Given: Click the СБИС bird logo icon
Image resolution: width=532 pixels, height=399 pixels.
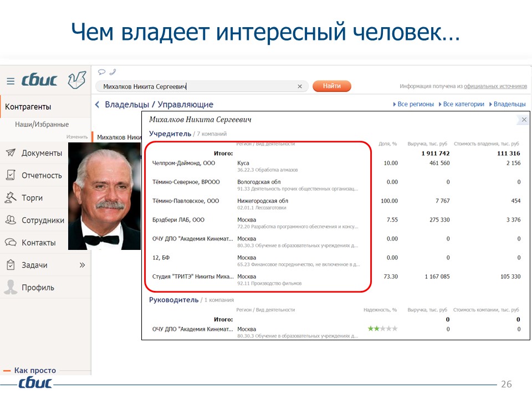Looking at the screenshot, I should [76, 80].
